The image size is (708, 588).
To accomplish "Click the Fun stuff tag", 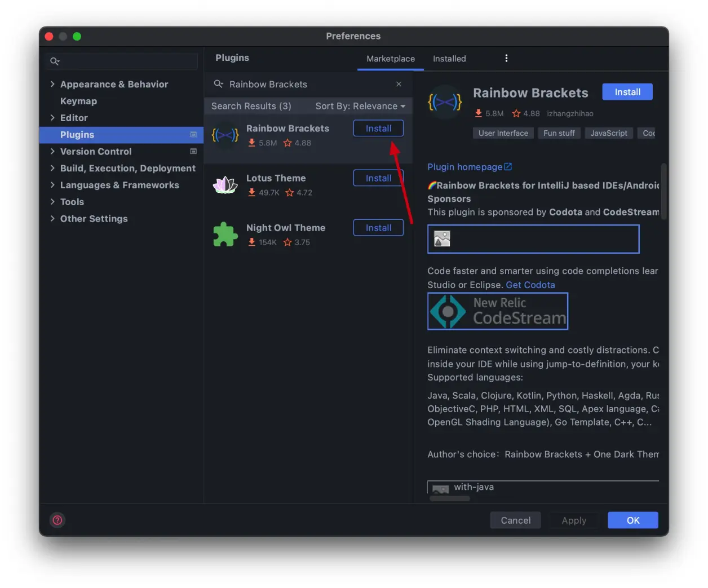I will [559, 133].
